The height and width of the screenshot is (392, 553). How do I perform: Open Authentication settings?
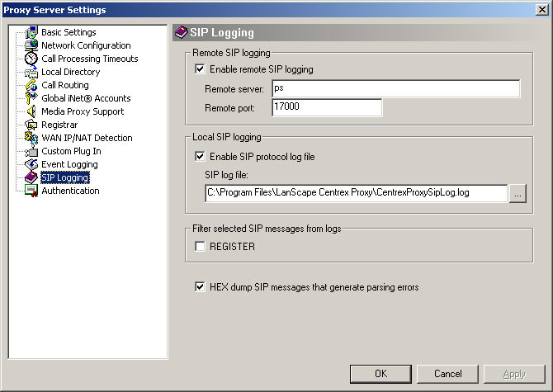[x=70, y=191]
